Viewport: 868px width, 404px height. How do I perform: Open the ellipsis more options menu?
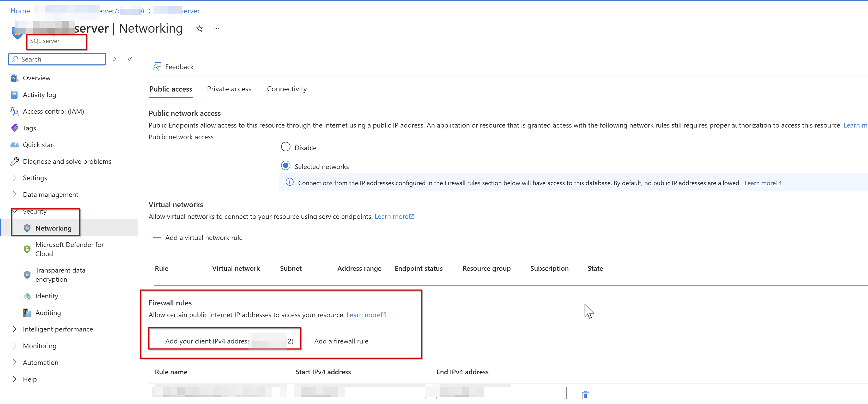coord(216,29)
